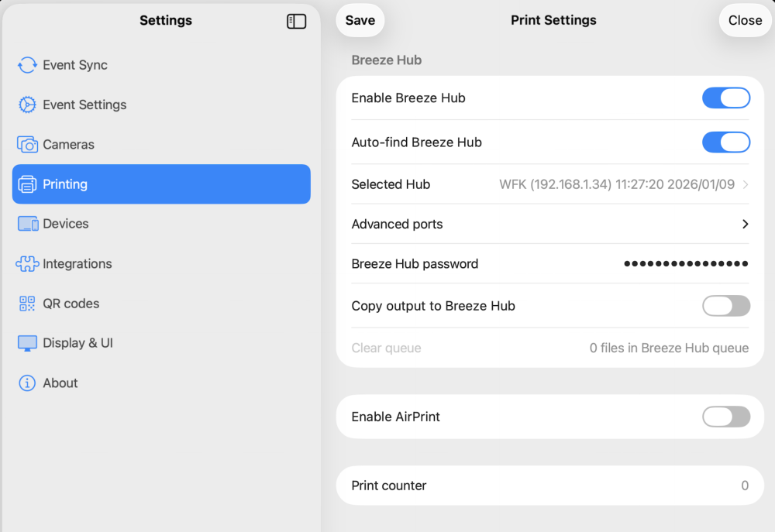Enable Copy output to Breeze Hub
The height and width of the screenshot is (532, 775).
click(725, 306)
